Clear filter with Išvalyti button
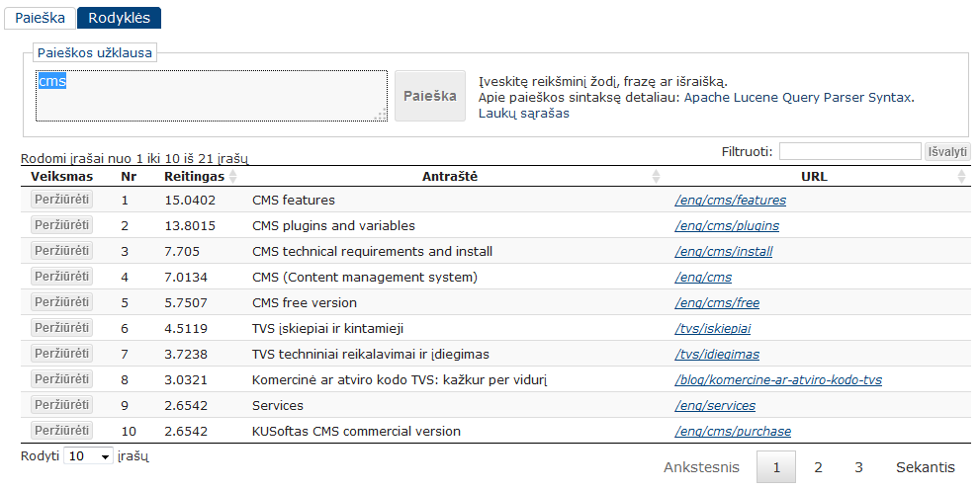 coord(947,152)
